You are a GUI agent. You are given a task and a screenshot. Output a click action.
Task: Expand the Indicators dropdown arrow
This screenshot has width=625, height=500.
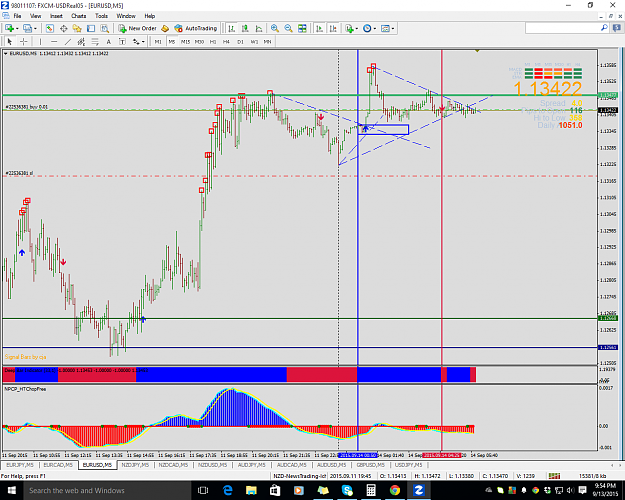357,28
